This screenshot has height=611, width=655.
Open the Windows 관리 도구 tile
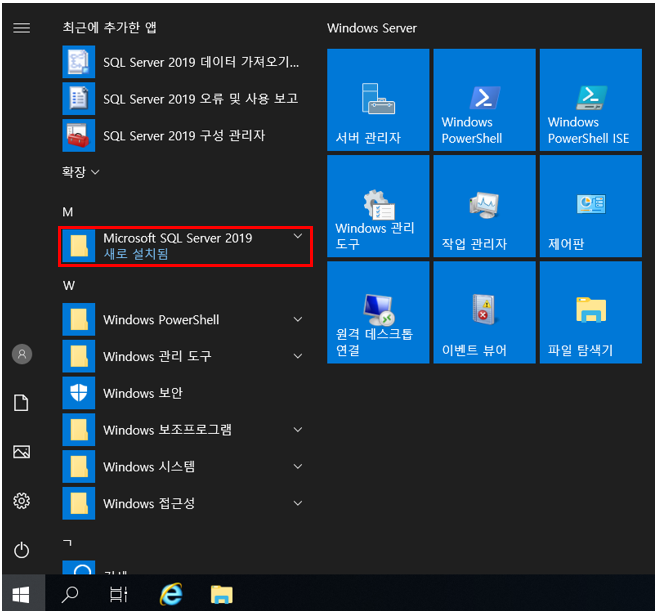point(378,206)
